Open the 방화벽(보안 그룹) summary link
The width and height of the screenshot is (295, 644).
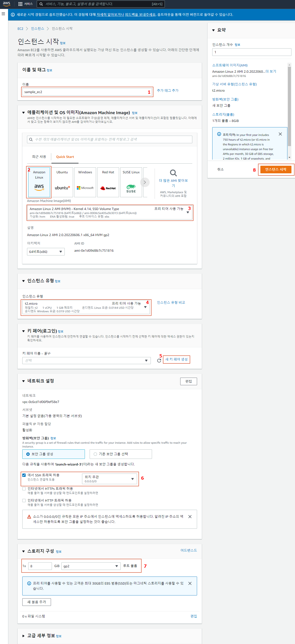225,99
